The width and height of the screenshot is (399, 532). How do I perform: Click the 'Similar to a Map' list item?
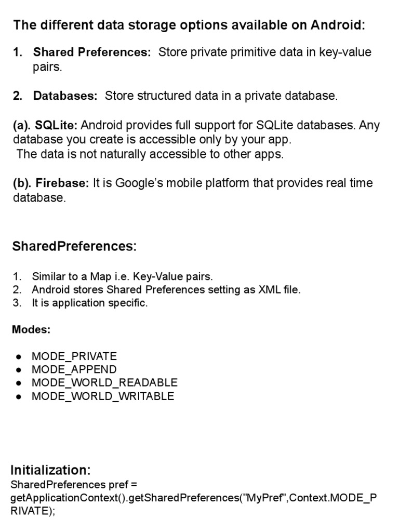(x=122, y=276)
